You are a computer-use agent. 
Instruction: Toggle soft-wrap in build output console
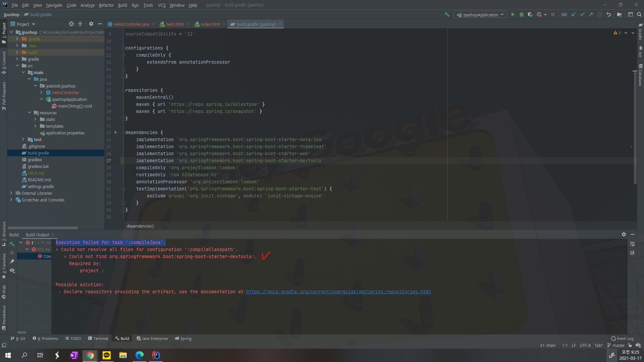pos(632,244)
